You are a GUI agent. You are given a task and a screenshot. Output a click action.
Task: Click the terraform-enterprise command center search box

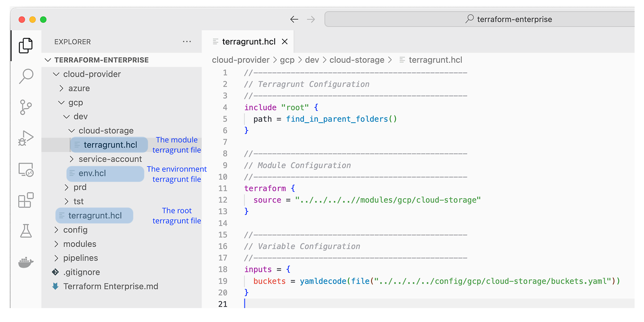(480, 19)
